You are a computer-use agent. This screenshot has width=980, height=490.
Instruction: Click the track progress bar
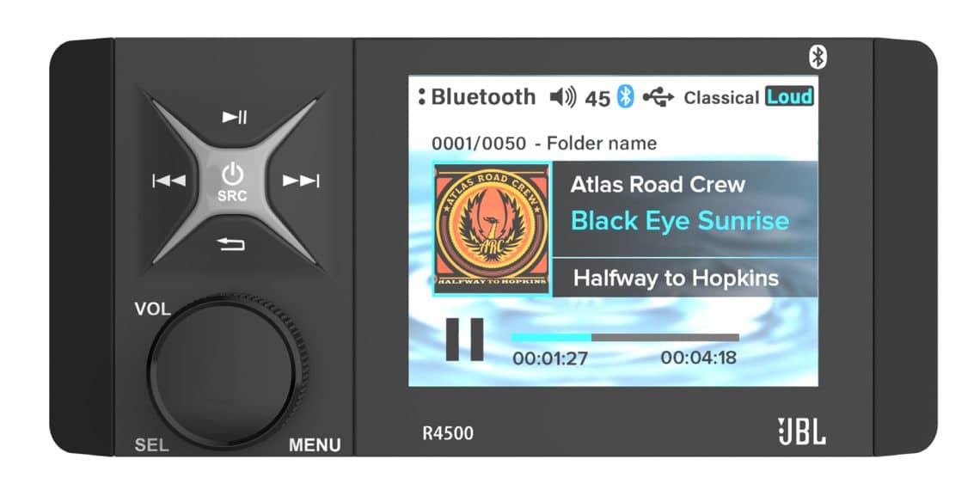click(625, 338)
